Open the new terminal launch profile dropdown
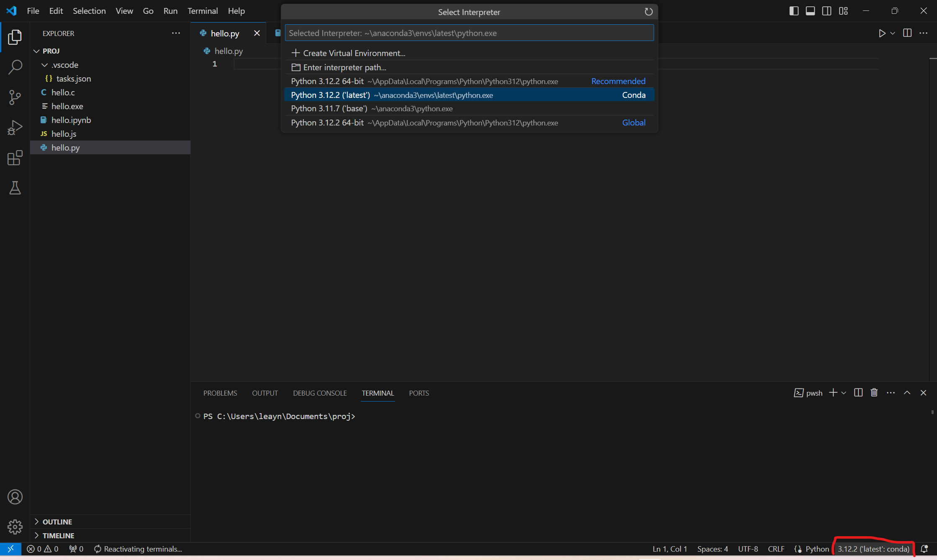 coord(844,393)
